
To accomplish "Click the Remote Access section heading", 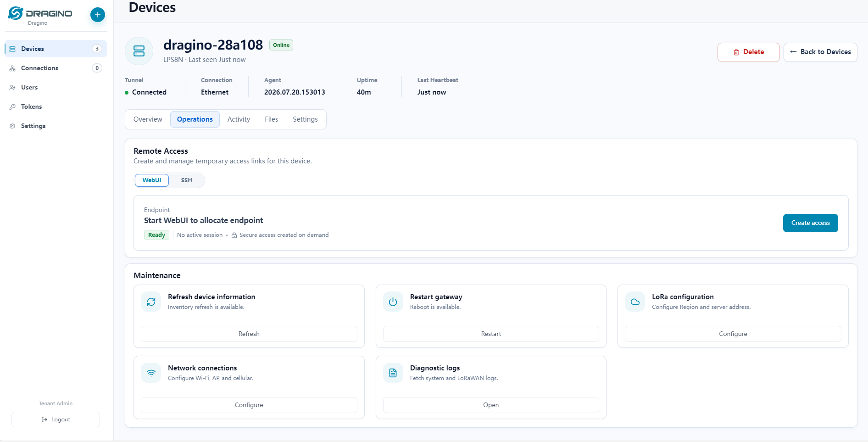I will pos(161,151).
